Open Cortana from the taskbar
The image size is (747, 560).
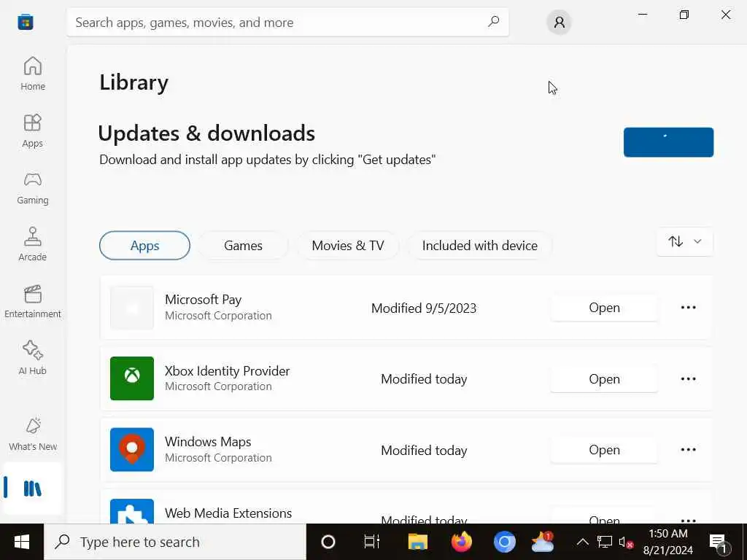(x=328, y=542)
